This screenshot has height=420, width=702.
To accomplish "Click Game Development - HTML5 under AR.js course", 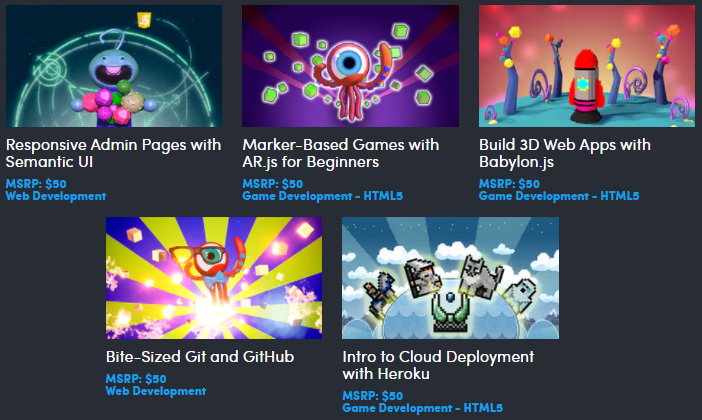I will coord(322,196).
